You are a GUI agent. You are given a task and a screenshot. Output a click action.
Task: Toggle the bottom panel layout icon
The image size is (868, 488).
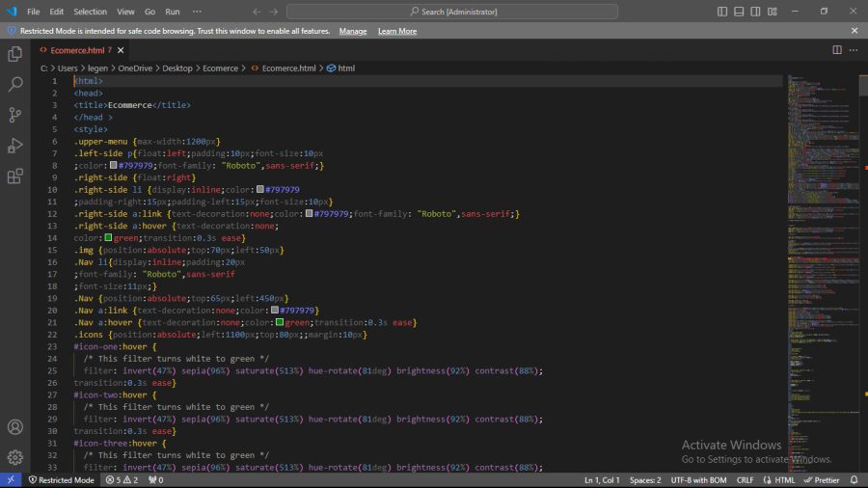[739, 11]
